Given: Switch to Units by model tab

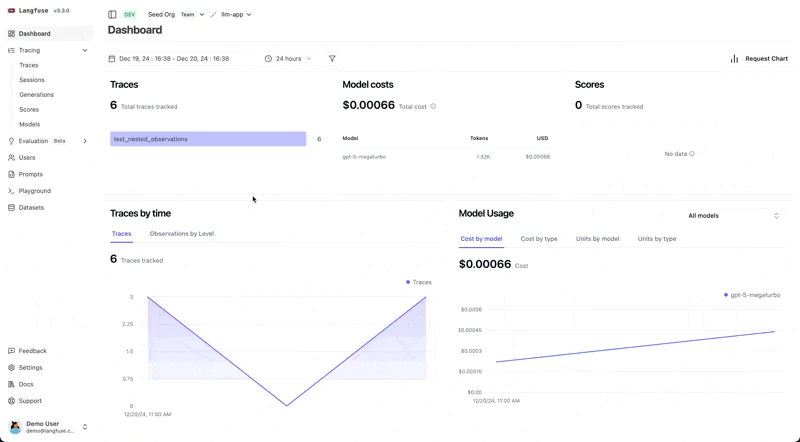Looking at the screenshot, I should [x=597, y=239].
